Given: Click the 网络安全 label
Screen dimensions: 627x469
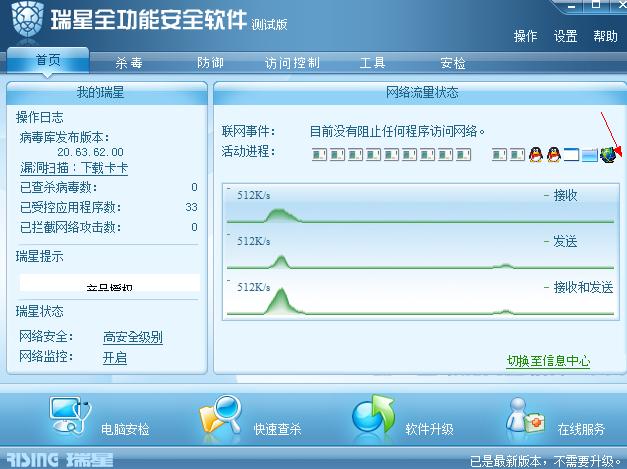Looking at the screenshot, I should click(46, 336).
